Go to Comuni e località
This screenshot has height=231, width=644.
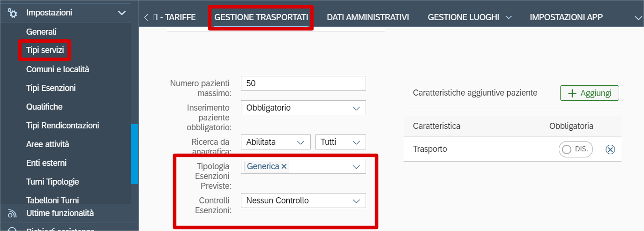point(57,69)
